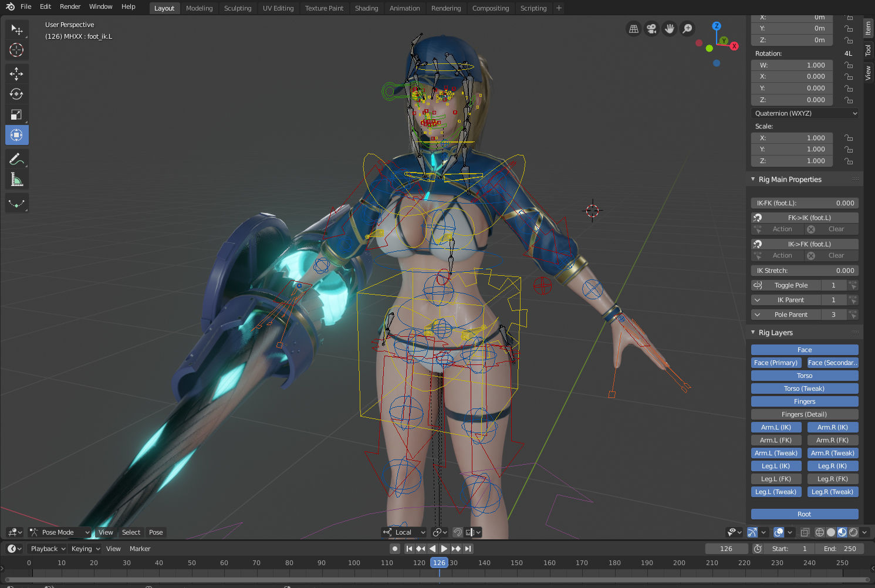The width and height of the screenshot is (875, 588).
Task: Switch to wireframe viewport shading
Action: (x=820, y=532)
